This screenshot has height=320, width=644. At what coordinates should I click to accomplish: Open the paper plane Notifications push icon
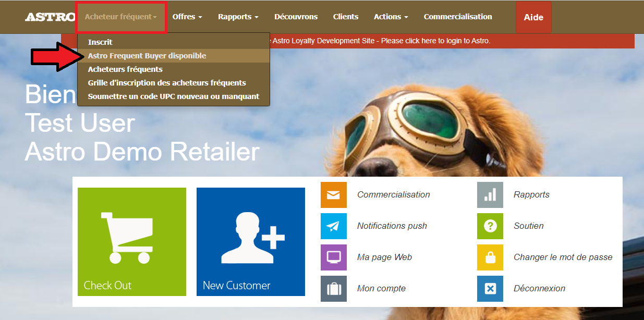333,226
